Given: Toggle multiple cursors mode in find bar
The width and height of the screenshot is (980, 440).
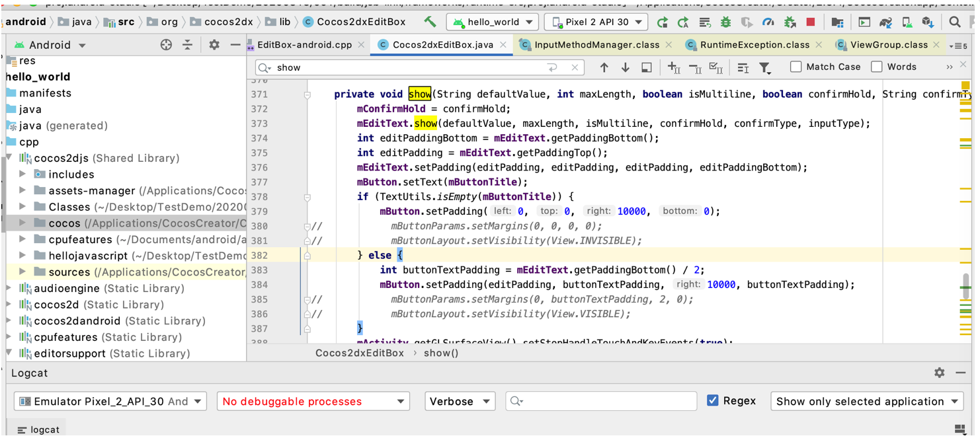Looking at the screenshot, I should [743, 67].
